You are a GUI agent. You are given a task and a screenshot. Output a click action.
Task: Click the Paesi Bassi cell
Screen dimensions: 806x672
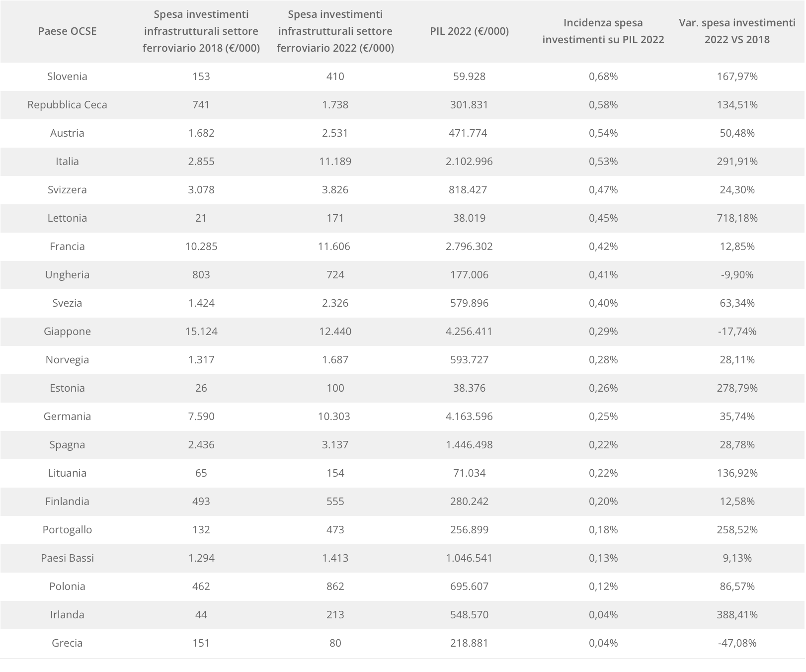coord(67,558)
